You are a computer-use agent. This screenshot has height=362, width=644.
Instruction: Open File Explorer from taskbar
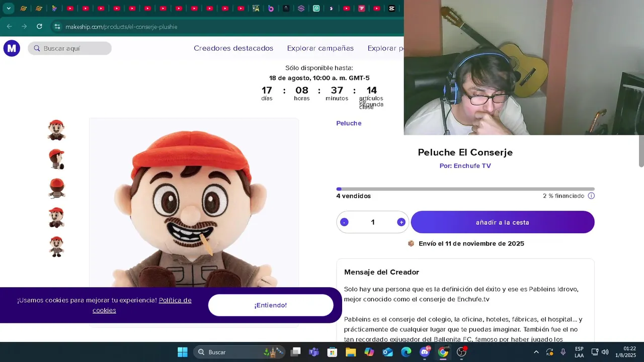click(351, 352)
